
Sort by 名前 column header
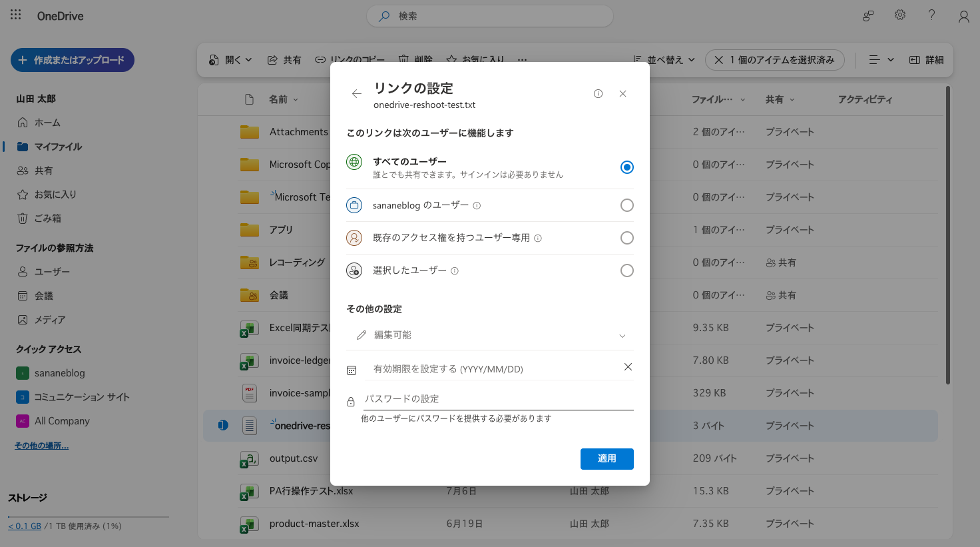(x=284, y=99)
